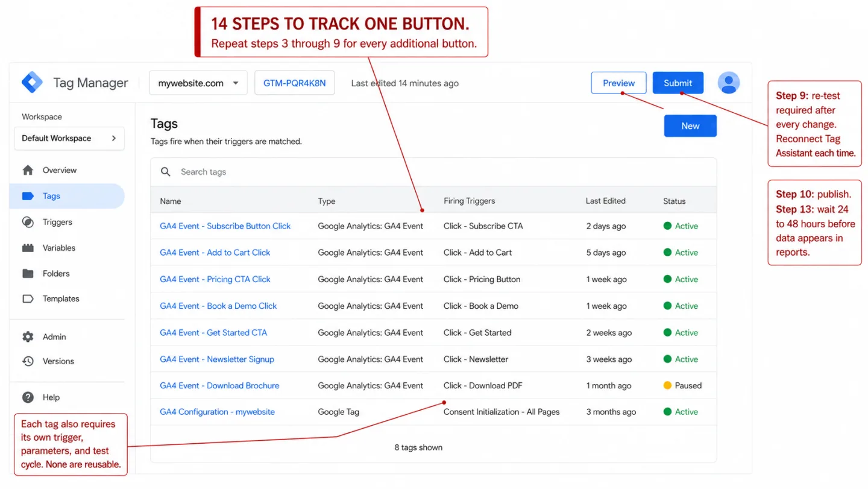Click the Submit button
The width and height of the screenshot is (868, 489).
(x=678, y=83)
